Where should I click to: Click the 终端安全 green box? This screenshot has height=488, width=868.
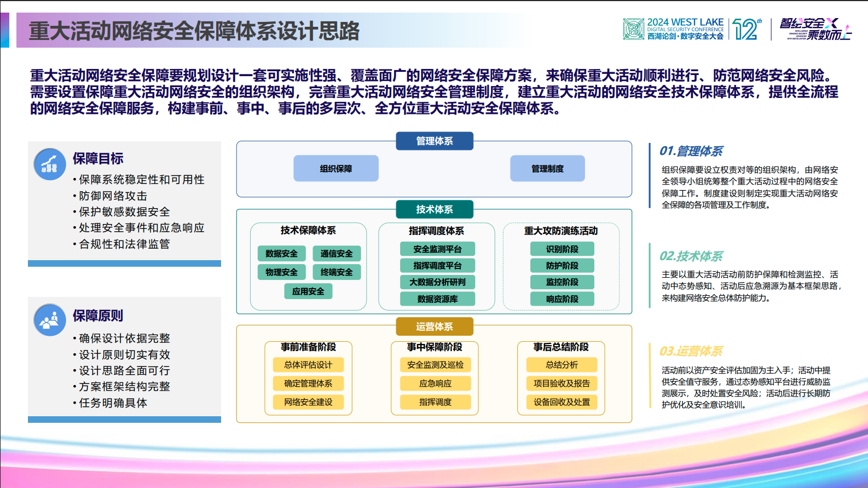[x=337, y=272]
